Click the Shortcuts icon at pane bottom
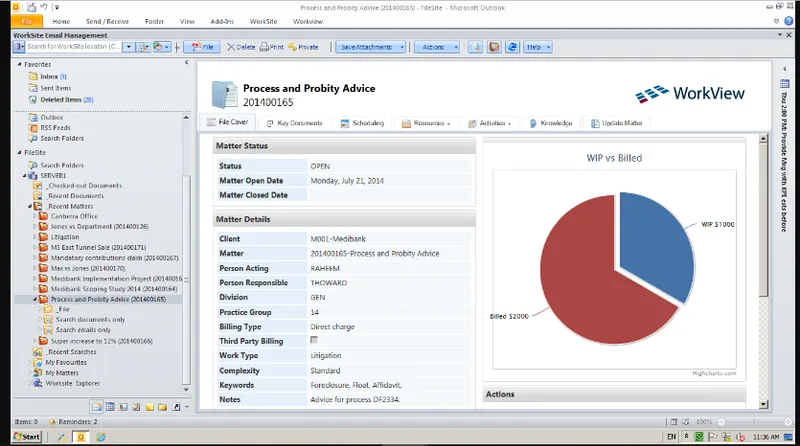The height and width of the screenshot is (446, 800). coord(176,407)
